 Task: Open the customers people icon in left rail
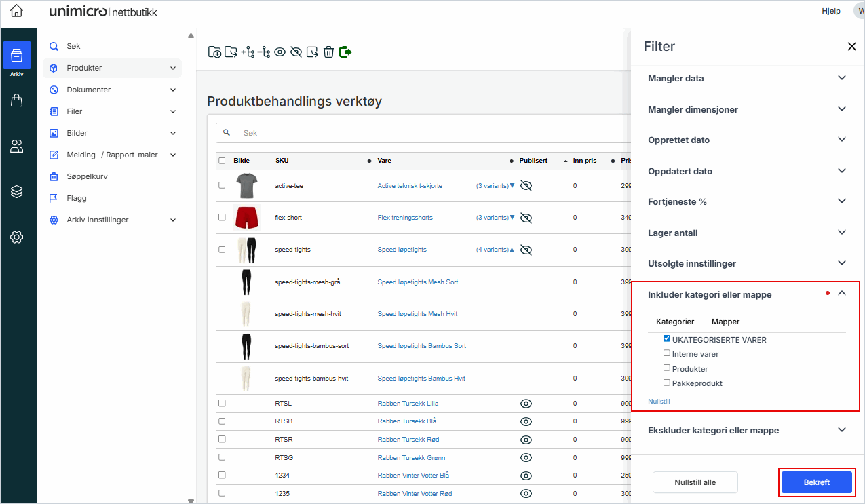[17, 146]
